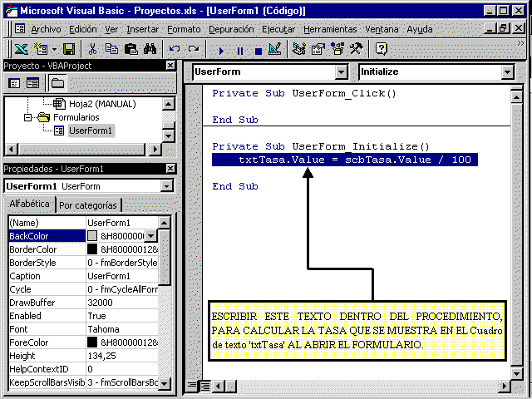Toggle Design Mode icon
532x399 pixels.
275,49
